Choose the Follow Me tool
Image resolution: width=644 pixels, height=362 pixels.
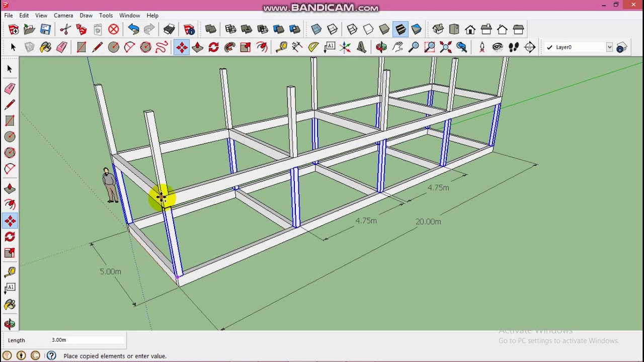click(x=229, y=47)
